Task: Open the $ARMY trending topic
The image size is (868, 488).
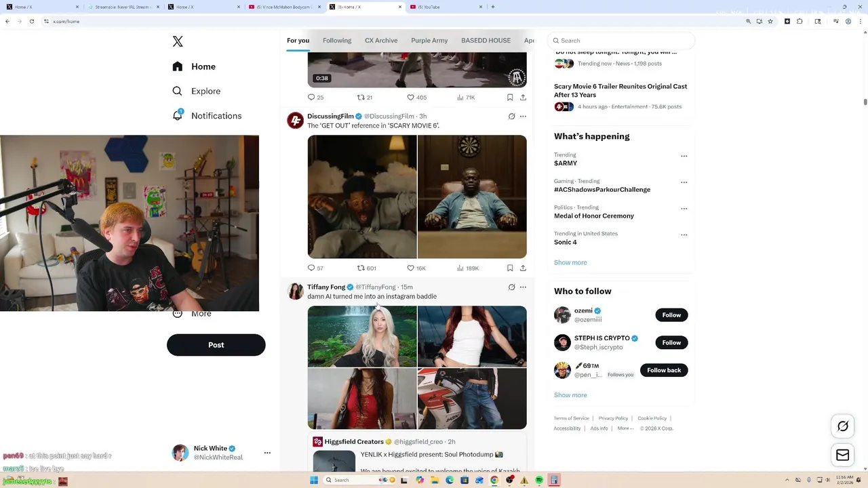Action: [x=566, y=163]
